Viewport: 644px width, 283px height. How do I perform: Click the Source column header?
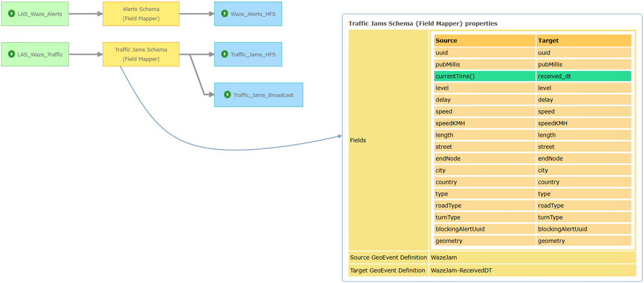pos(485,41)
